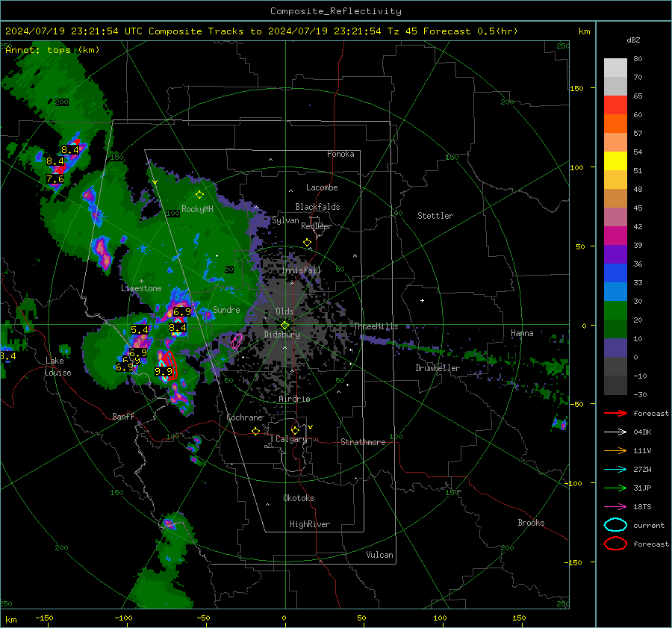672x628 pixels.
Task: Select the Strathmore label
Action: coord(363,442)
